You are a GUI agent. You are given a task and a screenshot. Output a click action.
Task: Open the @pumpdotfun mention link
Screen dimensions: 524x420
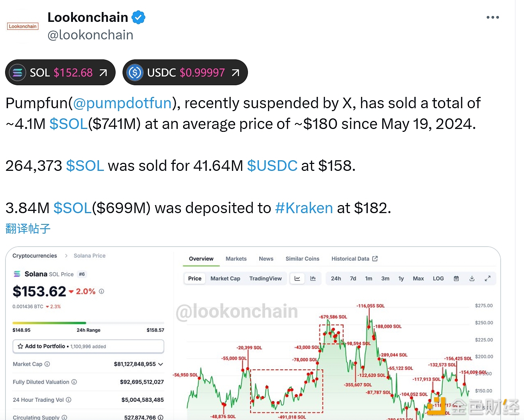pyautogui.click(x=123, y=103)
